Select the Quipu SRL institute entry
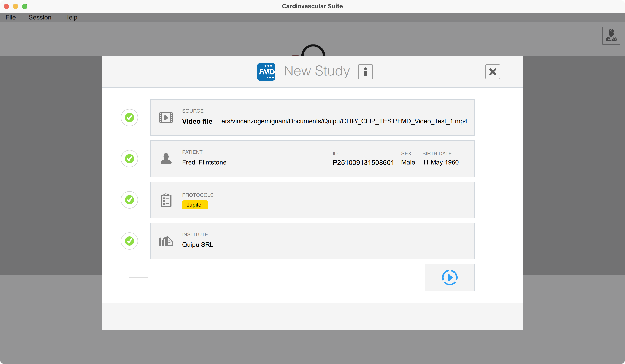This screenshot has height=364, width=625. [x=198, y=244]
